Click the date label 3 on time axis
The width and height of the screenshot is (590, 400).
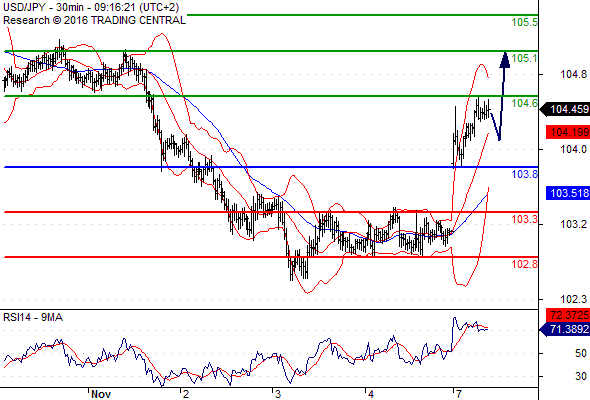[x=278, y=394]
